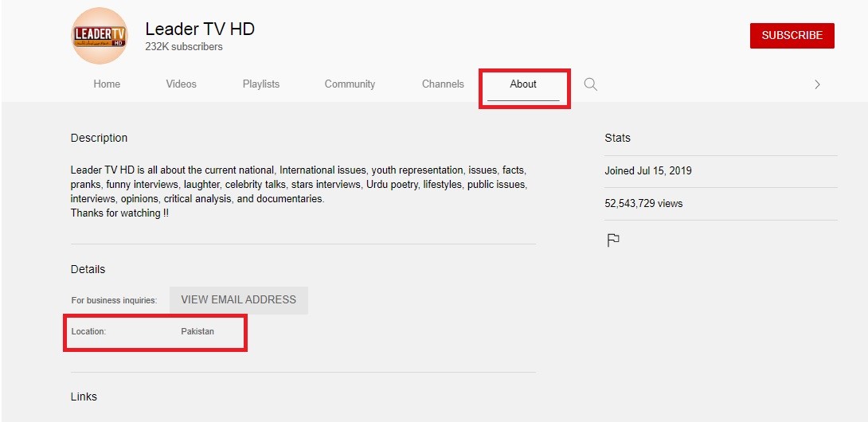868x422 pixels.
Task: Open the Channels tab
Action: [x=443, y=84]
